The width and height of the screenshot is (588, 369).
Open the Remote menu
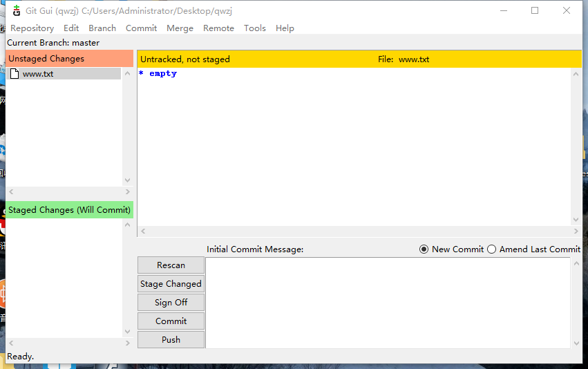218,28
